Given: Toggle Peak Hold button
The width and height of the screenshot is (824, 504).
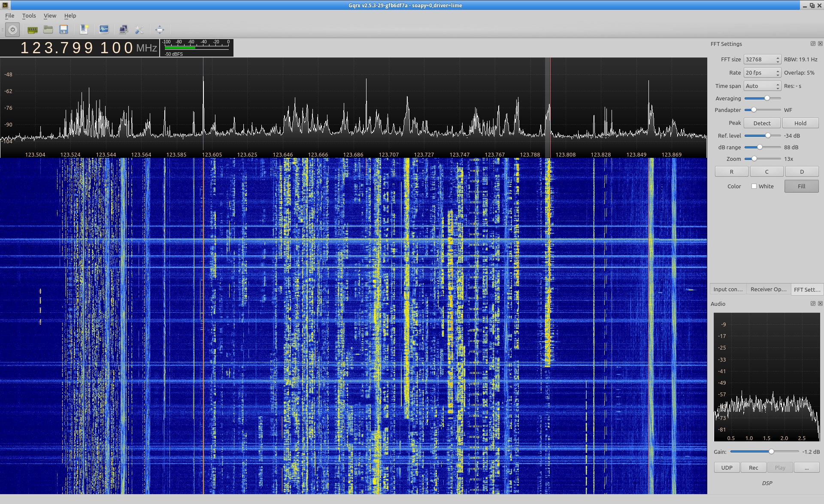Looking at the screenshot, I should coord(800,123).
